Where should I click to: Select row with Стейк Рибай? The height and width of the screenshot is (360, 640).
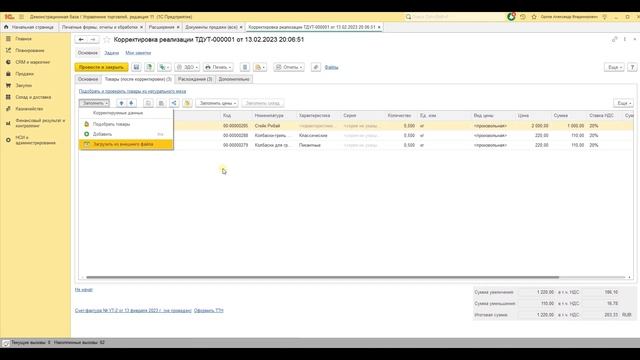tap(356, 126)
